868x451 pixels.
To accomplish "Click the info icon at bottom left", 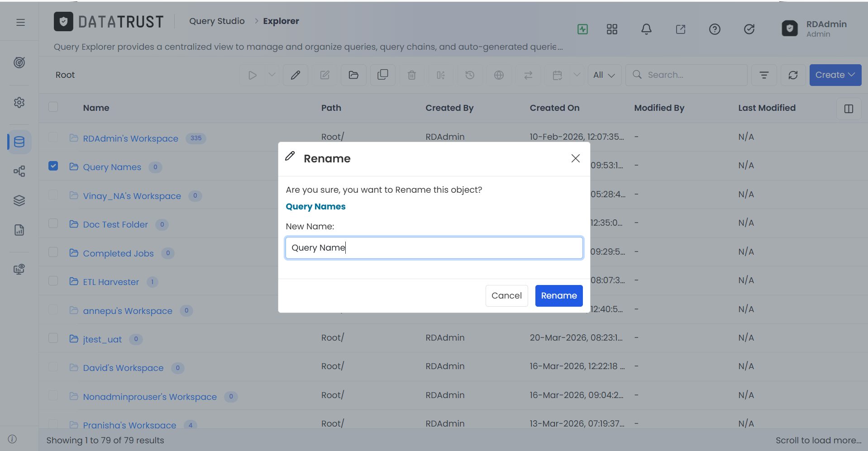I will (13, 439).
